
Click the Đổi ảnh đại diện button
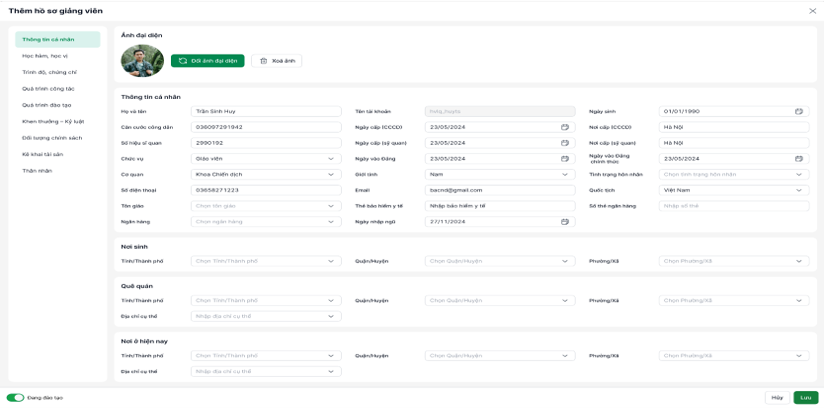pos(208,61)
